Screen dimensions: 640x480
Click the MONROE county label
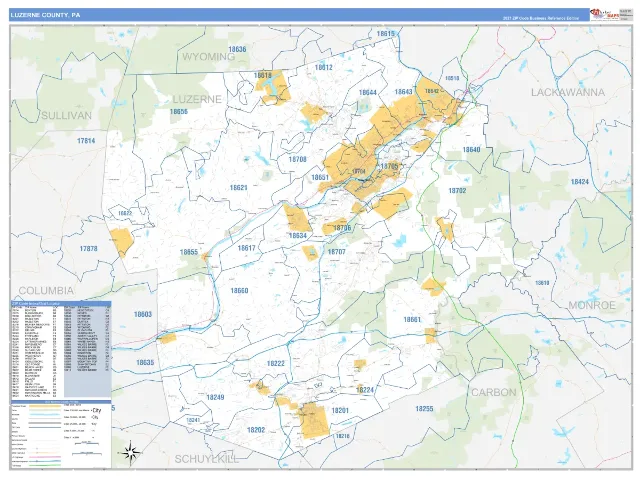592,305
